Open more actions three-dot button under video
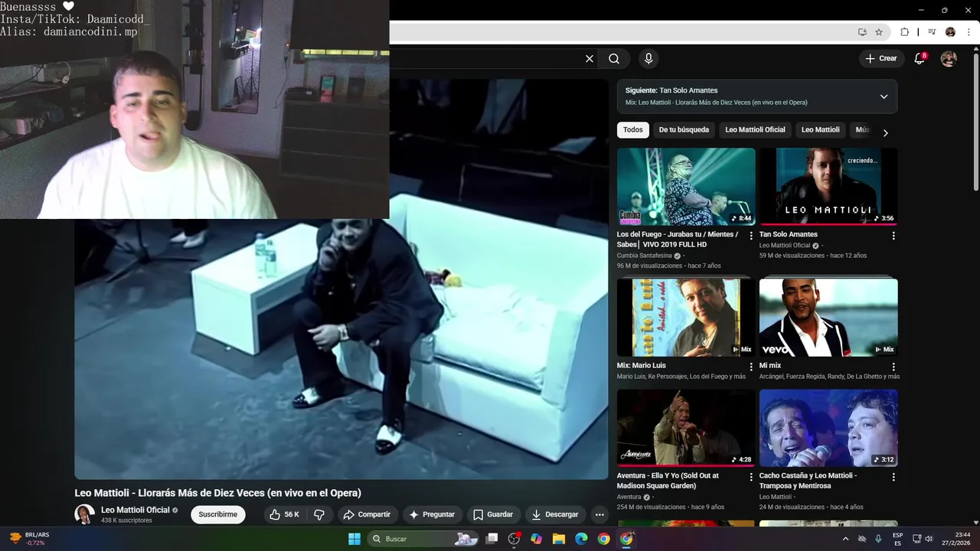980x551 pixels. 599,514
